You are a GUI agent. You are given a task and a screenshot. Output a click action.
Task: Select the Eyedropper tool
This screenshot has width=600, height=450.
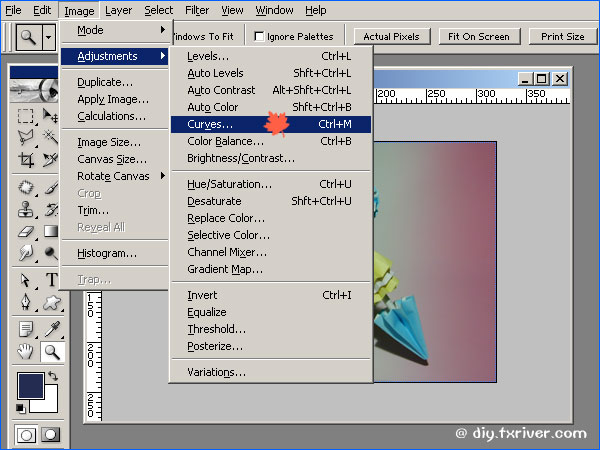[52, 329]
